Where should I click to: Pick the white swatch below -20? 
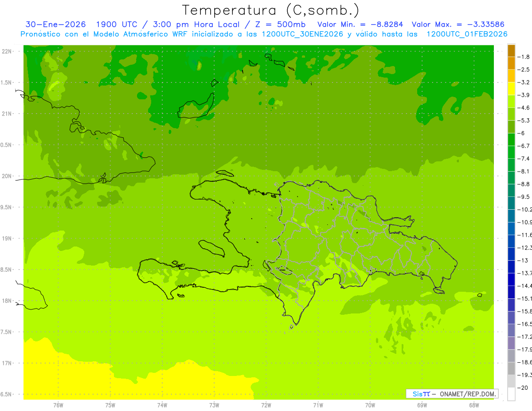point(511,394)
